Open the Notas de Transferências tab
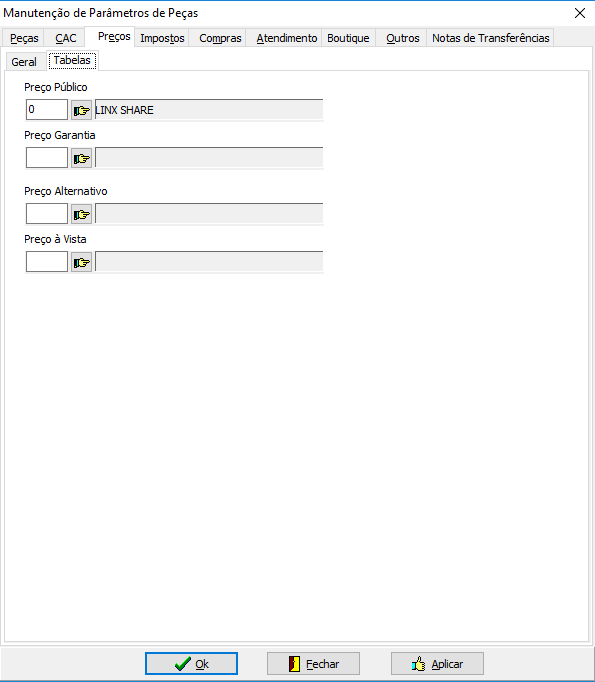Image resolution: width=595 pixels, height=682 pixels. click(x=491, y=38)
